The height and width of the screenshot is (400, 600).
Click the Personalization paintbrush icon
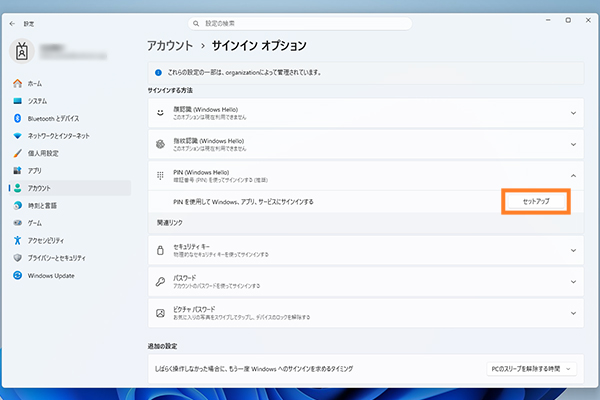[18, 153]
